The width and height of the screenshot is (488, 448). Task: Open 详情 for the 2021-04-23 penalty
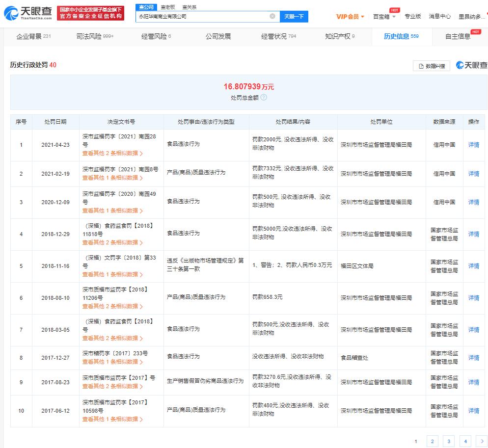[473, 145]
